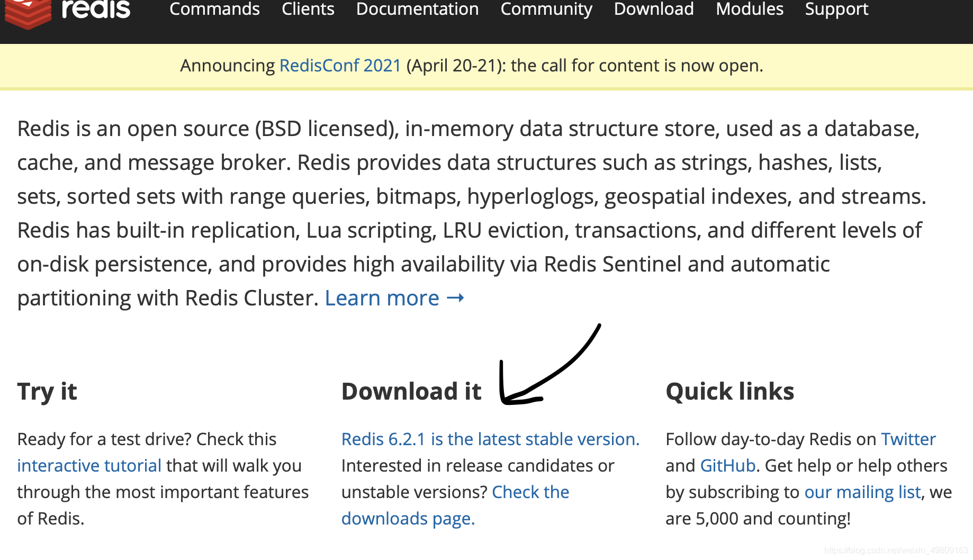
Task: Open the Support navigation item
Action: click(836, 9)
